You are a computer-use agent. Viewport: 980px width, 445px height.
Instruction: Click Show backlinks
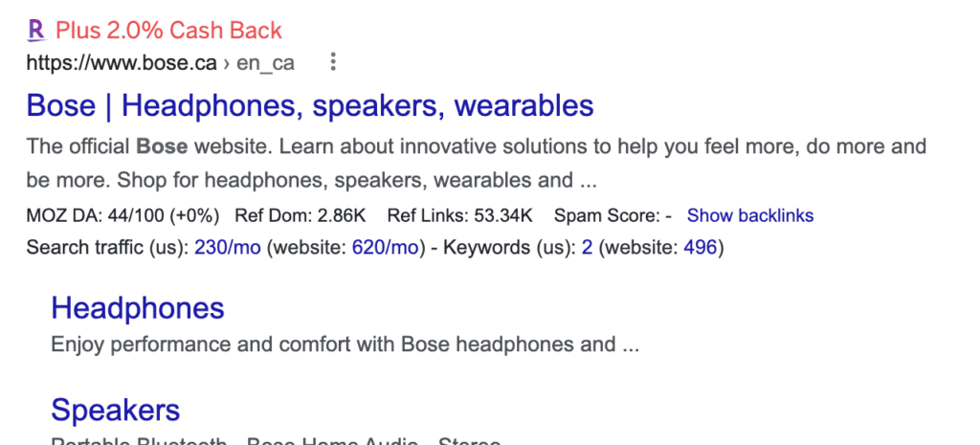tap(749, 215)
